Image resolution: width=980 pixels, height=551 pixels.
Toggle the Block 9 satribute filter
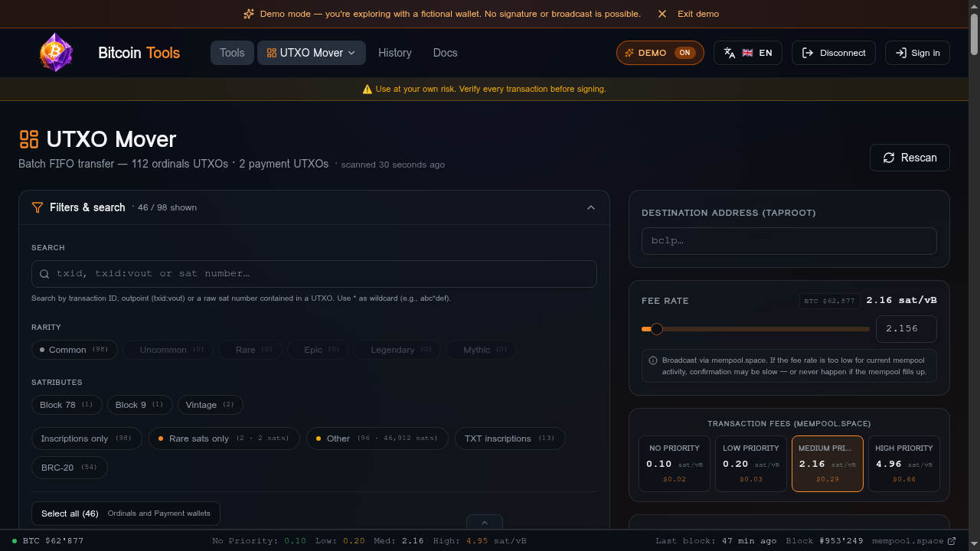139,405
